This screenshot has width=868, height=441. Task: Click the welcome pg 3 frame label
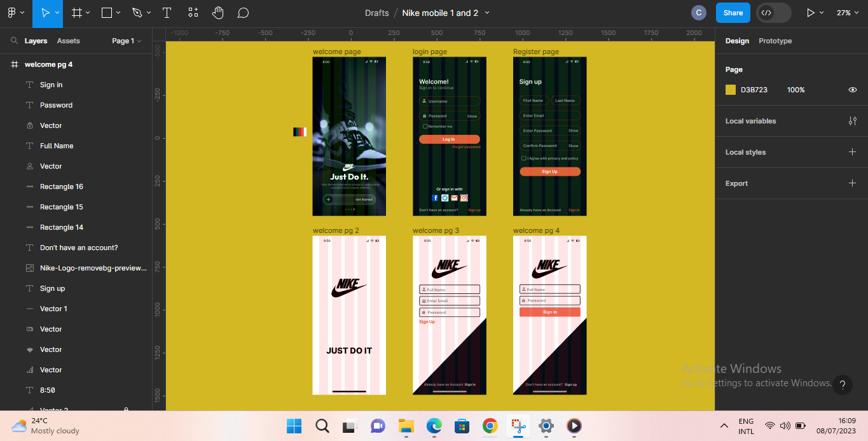pos(436,230)
